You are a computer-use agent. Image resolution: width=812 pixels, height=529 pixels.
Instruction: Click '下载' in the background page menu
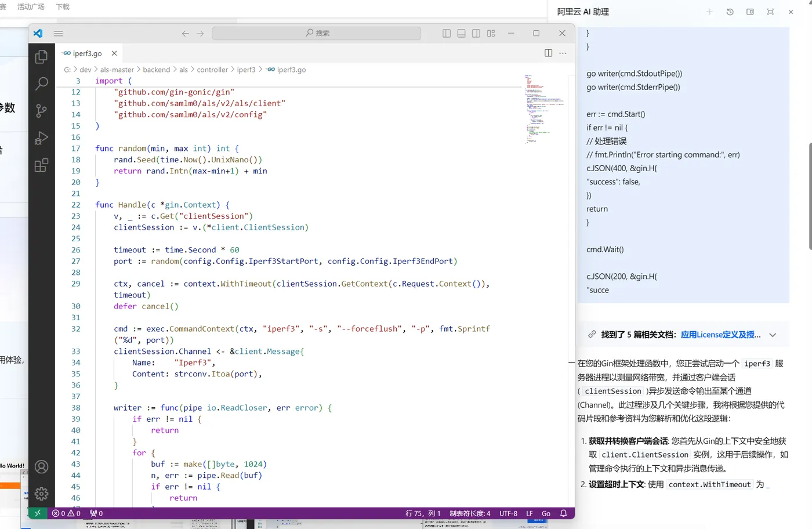point(62,7)
